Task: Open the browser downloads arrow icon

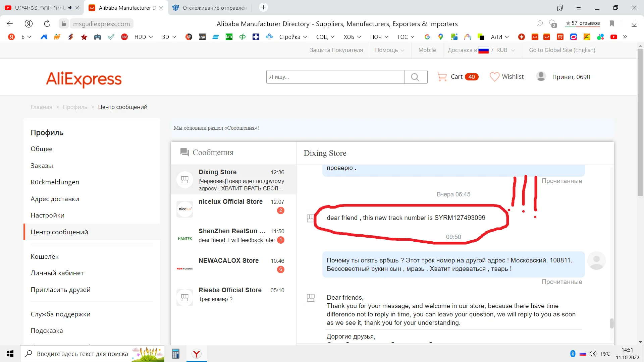Action: pos(634,23)
